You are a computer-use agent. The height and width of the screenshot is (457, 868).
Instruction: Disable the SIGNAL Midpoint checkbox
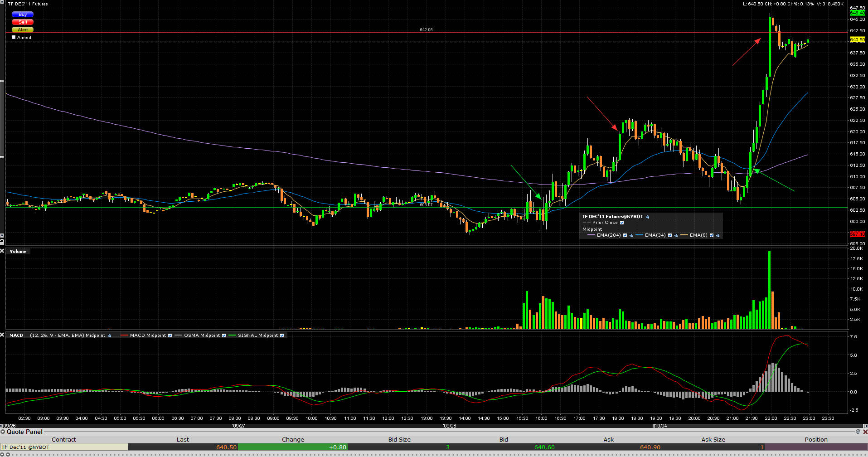pyautogui.click(x=282, y=335)
